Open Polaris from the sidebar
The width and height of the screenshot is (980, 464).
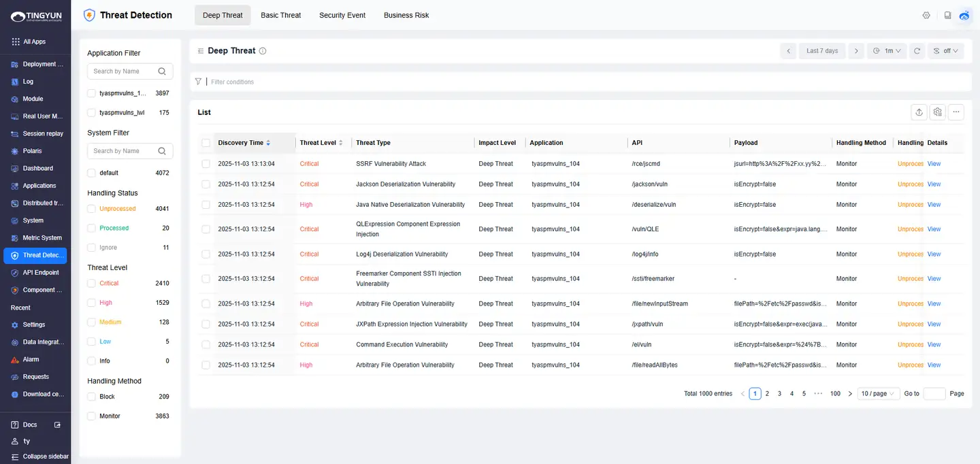point(15,151)
